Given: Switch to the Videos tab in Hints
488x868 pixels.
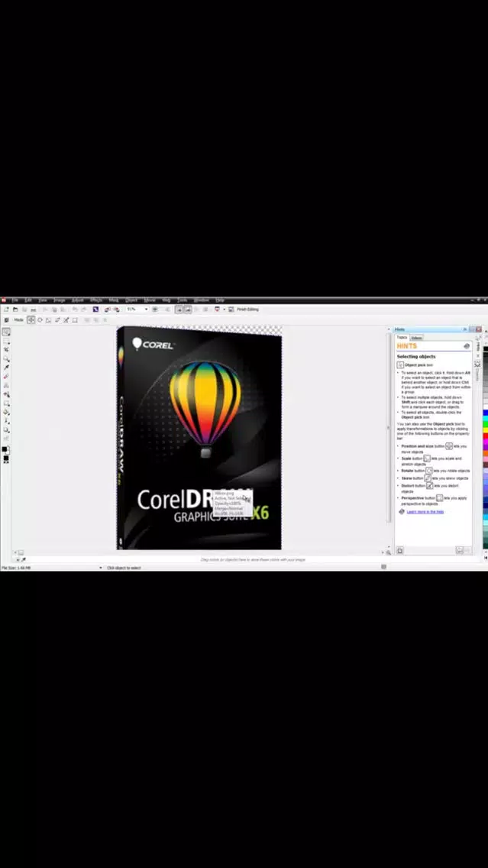Looking at the screenshot, I should [416, 338].
